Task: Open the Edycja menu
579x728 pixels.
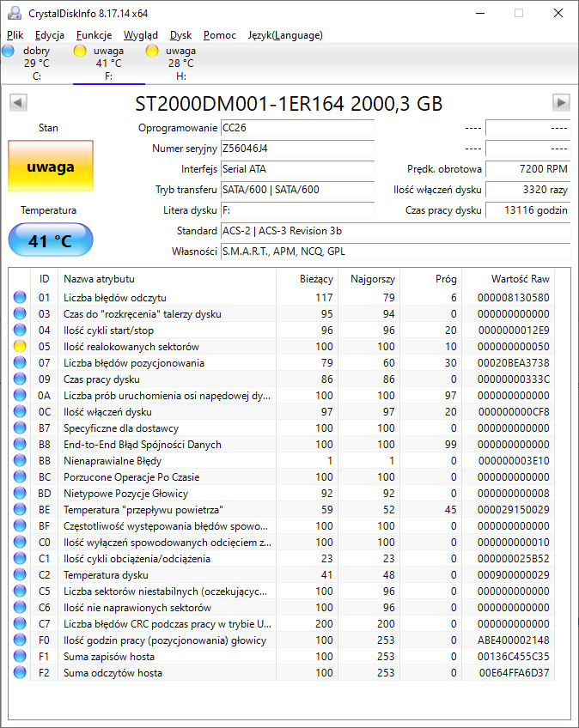Action: [49, 35]
